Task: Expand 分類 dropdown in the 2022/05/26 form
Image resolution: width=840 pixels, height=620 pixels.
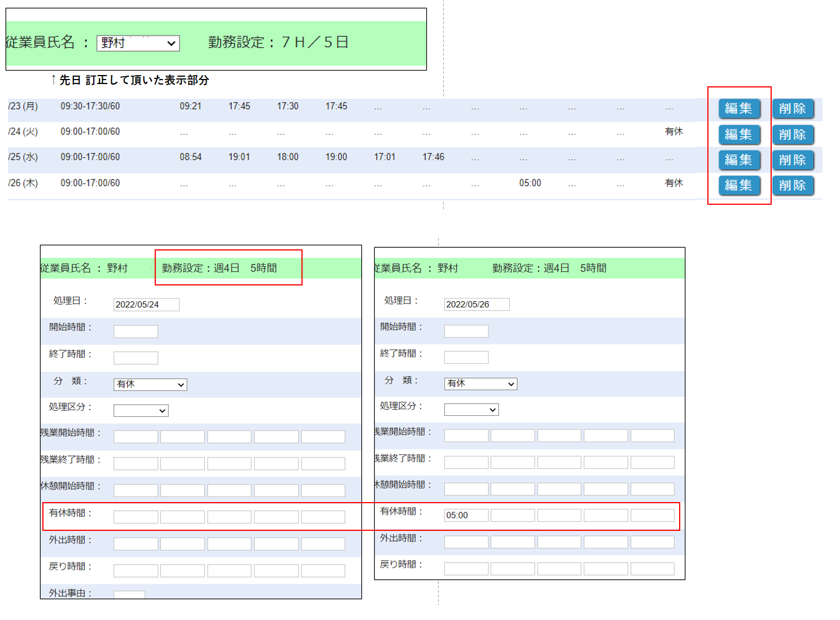Action: coord(480,384)
